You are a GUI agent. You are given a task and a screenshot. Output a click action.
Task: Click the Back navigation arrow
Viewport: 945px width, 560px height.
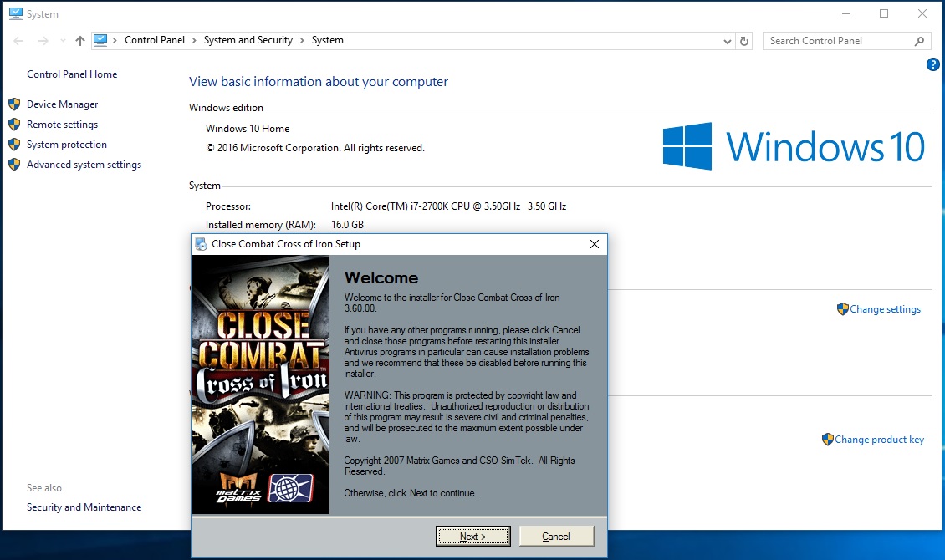coord(18,41)
